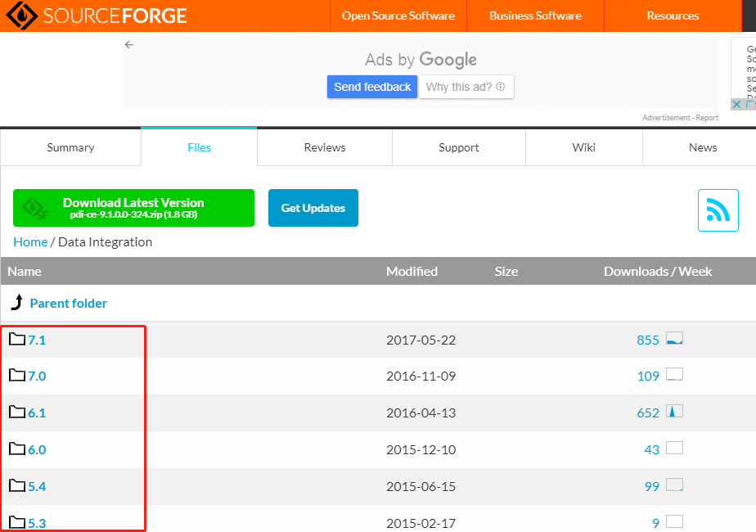Open the Business Software menu

pyautogui.click(x=535, y=16)
